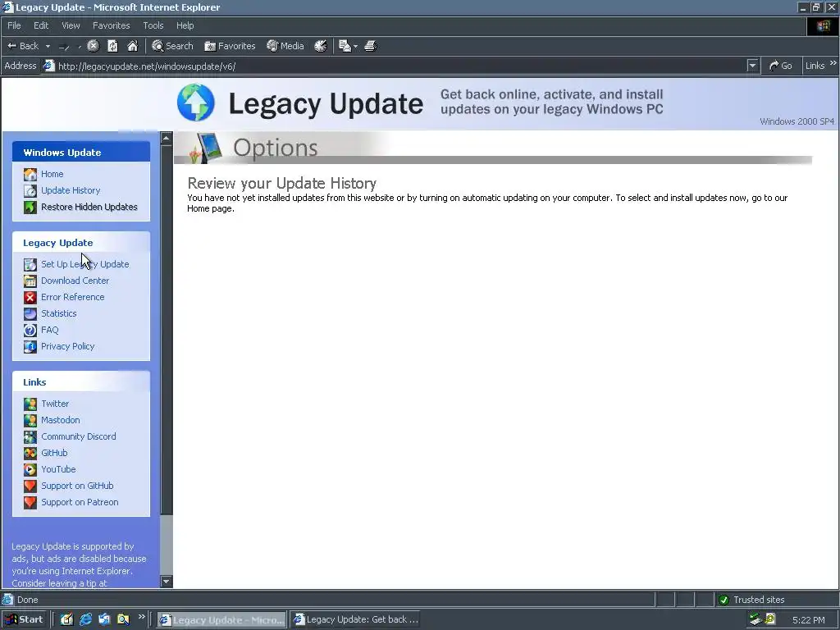The width and height of the screenshot is (840, 630).
Task: Click the Home sidebar icon
Action: click(30, 174)
